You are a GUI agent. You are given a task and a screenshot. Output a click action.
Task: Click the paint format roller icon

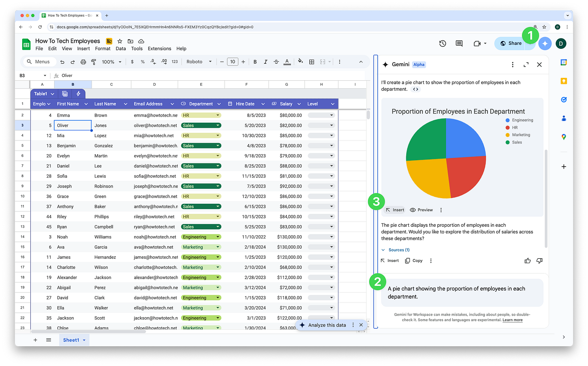[x=94, y=62]
